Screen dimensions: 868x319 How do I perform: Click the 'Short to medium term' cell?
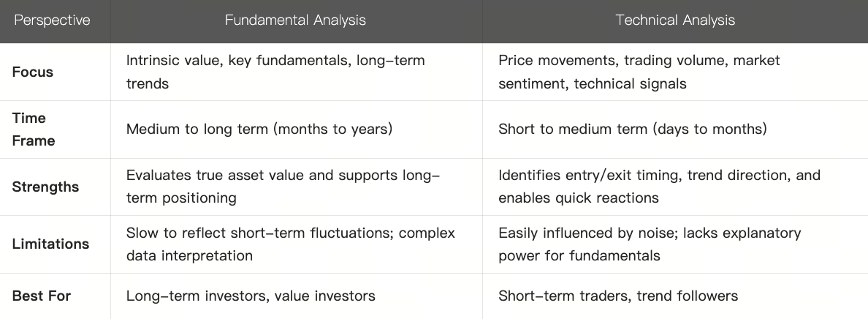[632, 130]
